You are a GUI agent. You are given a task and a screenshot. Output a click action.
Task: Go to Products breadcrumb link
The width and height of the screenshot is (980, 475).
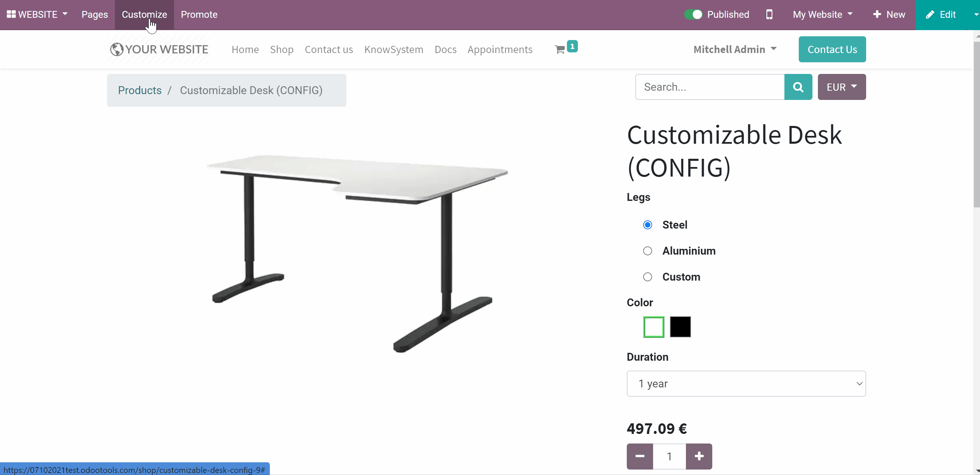140,91
